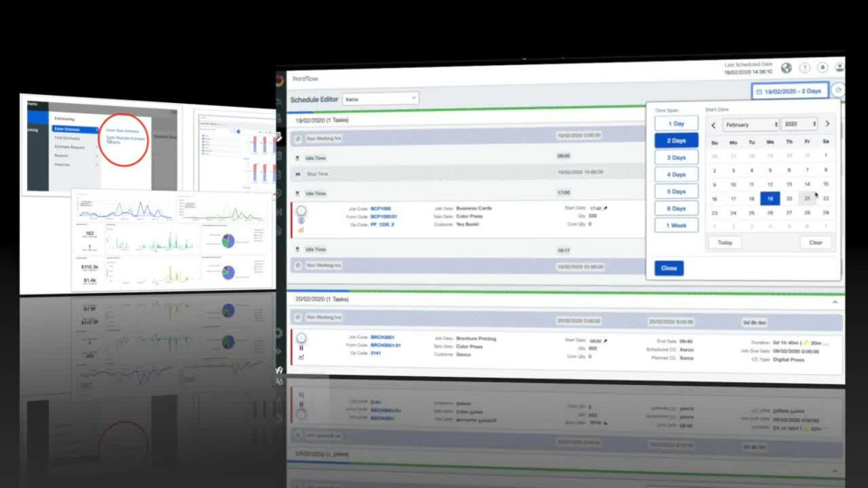Click the blue Close button
Image resolution: width=868 pixels, height=488 pixels.
click(x=669, y=268)
